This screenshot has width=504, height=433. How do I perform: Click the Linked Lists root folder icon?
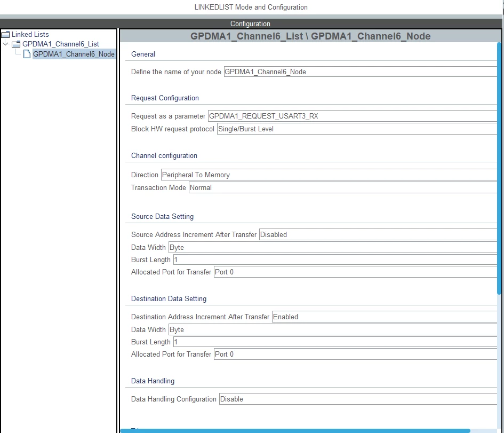(x=6, y=34)
